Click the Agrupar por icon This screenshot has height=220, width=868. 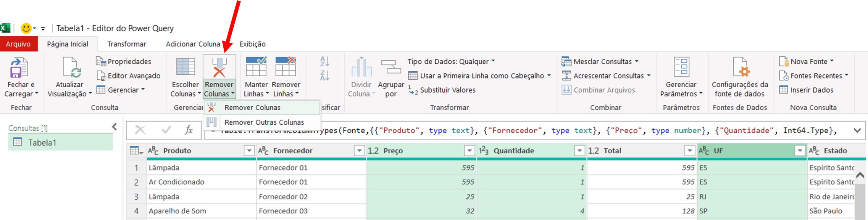tap(391, 67)
